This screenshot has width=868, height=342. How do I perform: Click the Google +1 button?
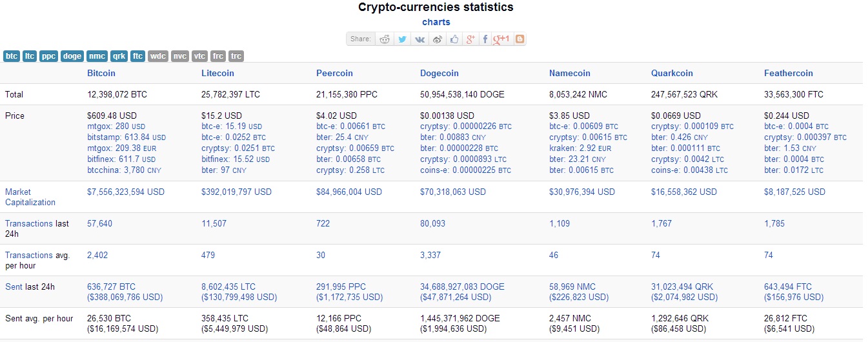coord(501,39)
